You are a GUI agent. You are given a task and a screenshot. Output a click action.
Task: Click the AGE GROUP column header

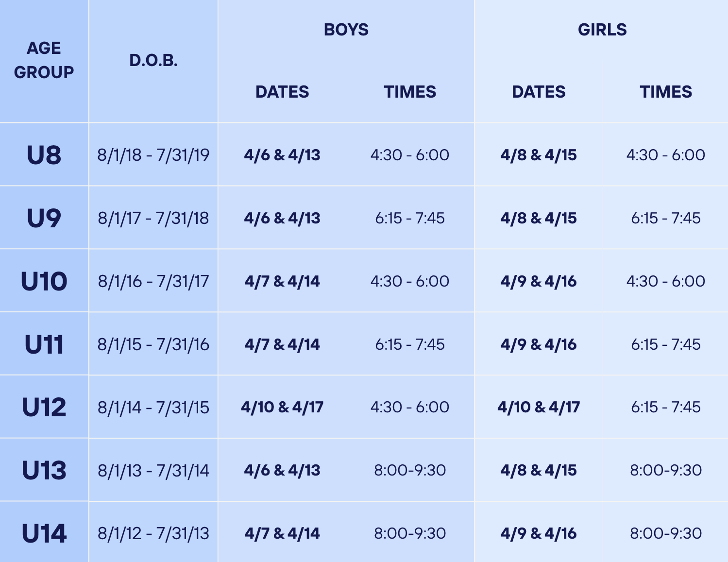[44, 60]
